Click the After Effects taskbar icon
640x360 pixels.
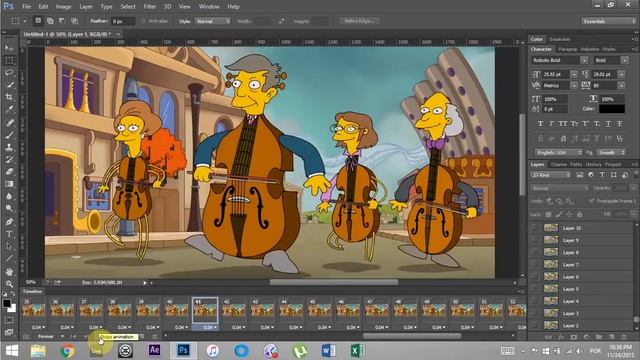click(x=154, y=351)
